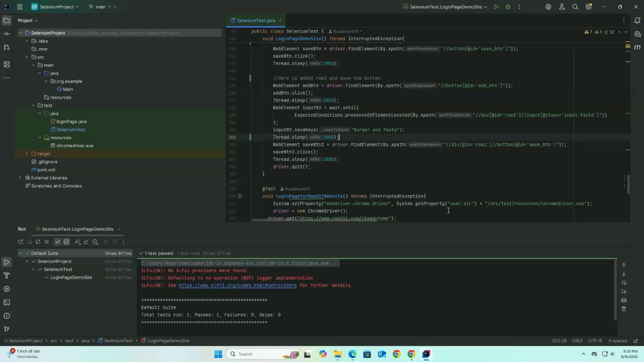The image size is (644, 362).
Task: Open the Terminal tool window icon
Action: pyautogui.click(x=7, y=302)
